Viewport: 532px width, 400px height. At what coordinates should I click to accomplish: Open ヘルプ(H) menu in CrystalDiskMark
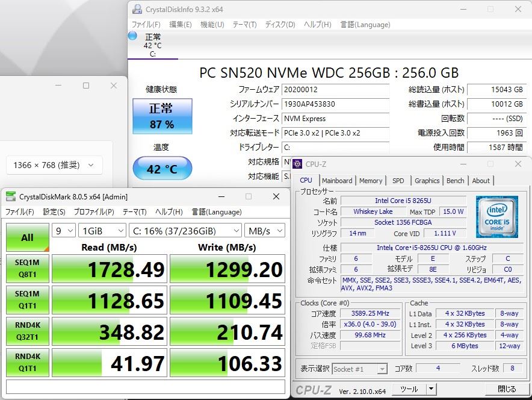(x=169, y=212)
